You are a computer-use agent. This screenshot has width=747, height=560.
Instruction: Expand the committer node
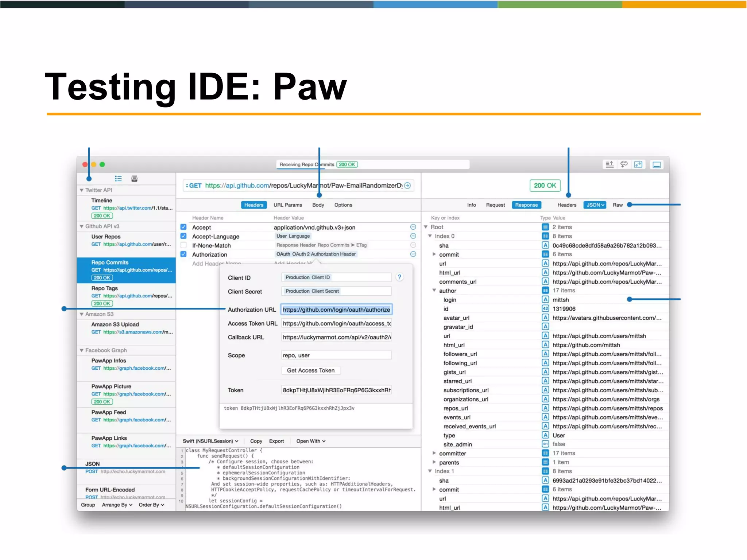click(x=434, y=453)
